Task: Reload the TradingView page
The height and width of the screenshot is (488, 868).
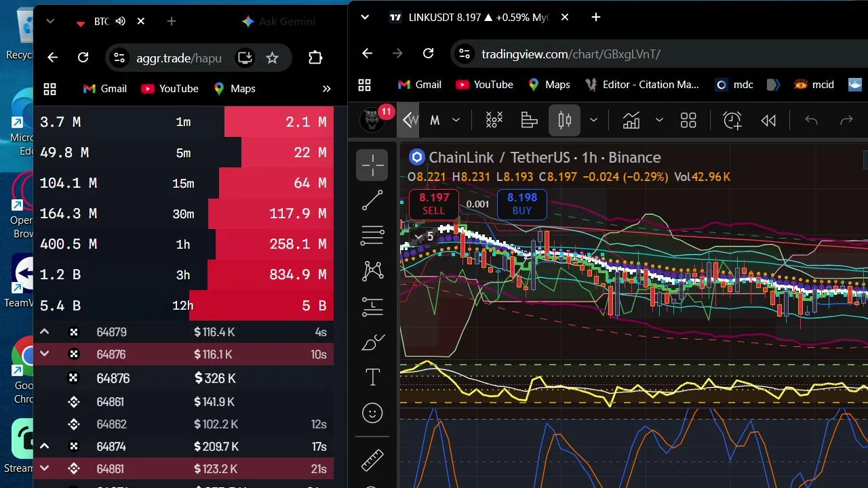Action: [x=428, y=54]
